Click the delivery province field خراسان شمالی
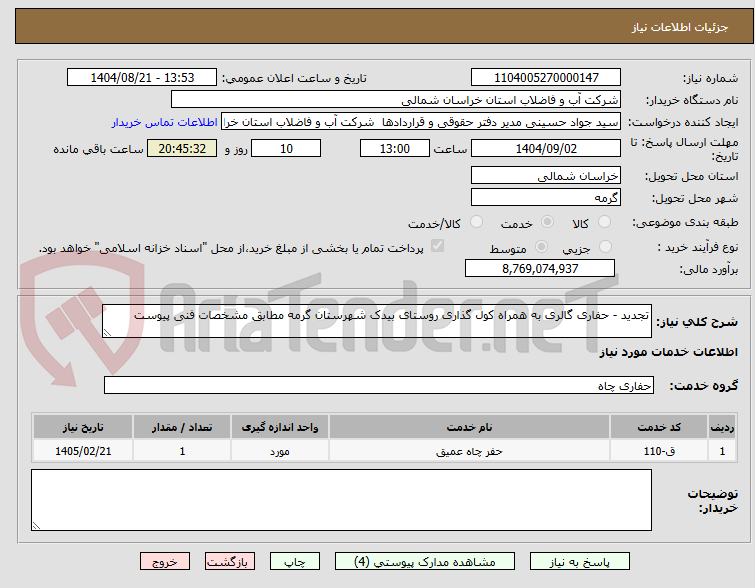Screen dimensions: 755x588 [x=546, y=175]
